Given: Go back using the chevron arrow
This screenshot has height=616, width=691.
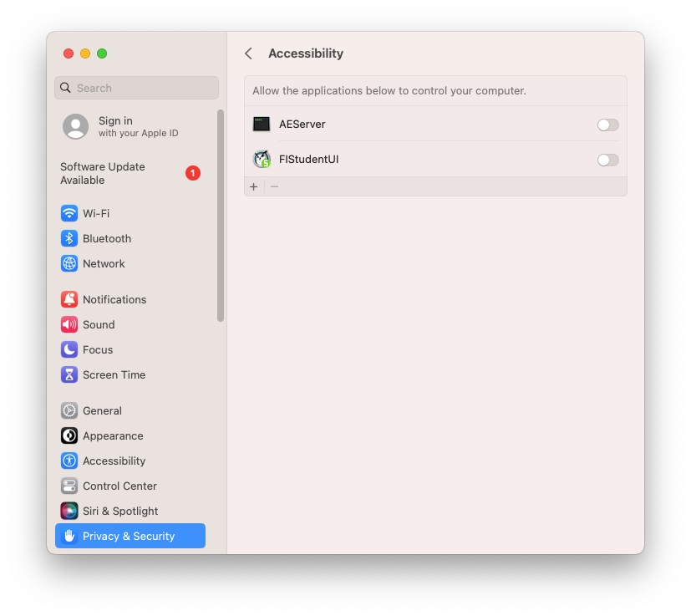Looking at the screenshot, I should (248, 53).
